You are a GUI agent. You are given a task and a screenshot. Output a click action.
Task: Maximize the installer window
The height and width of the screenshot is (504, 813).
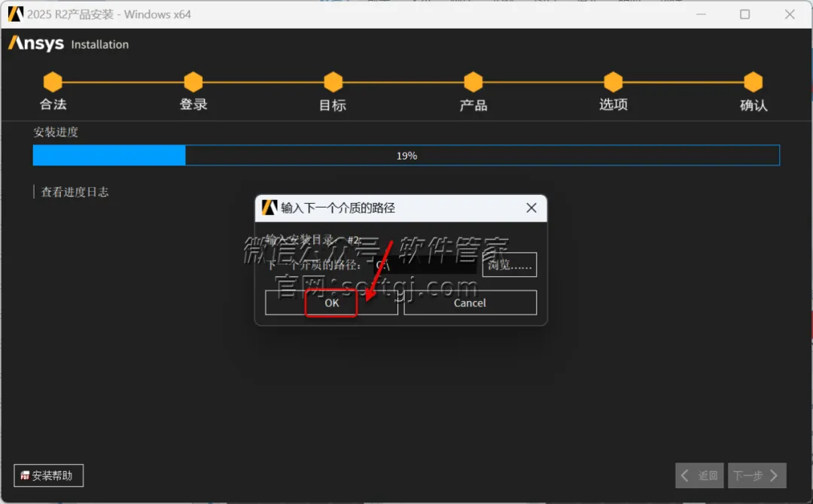[x=744, y=14]
